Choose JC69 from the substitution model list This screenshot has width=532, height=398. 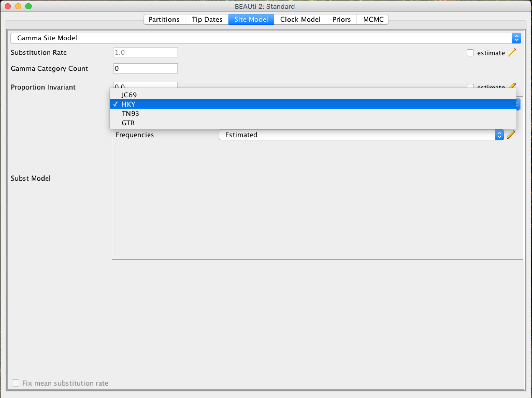(x=313, y=95)
